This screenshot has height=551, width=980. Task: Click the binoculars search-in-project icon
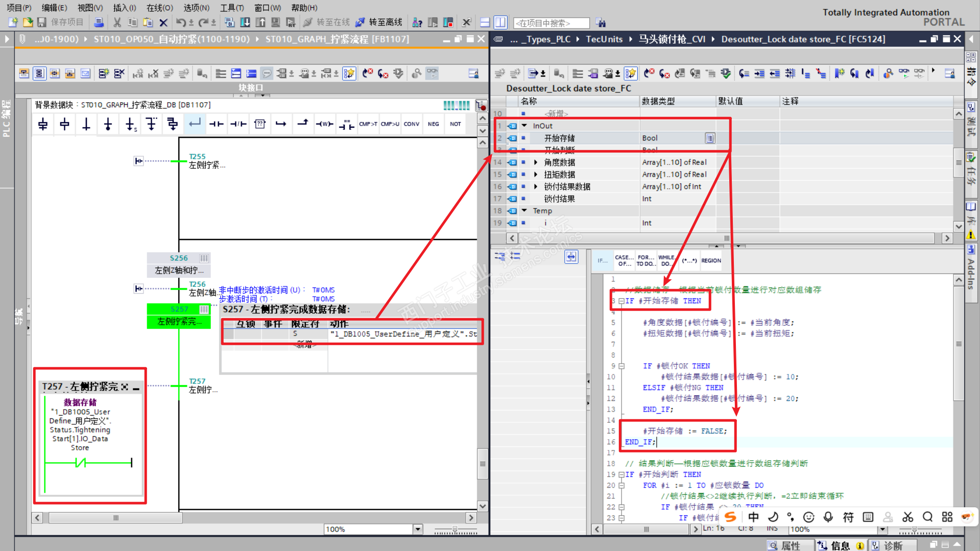pos(601,23)
